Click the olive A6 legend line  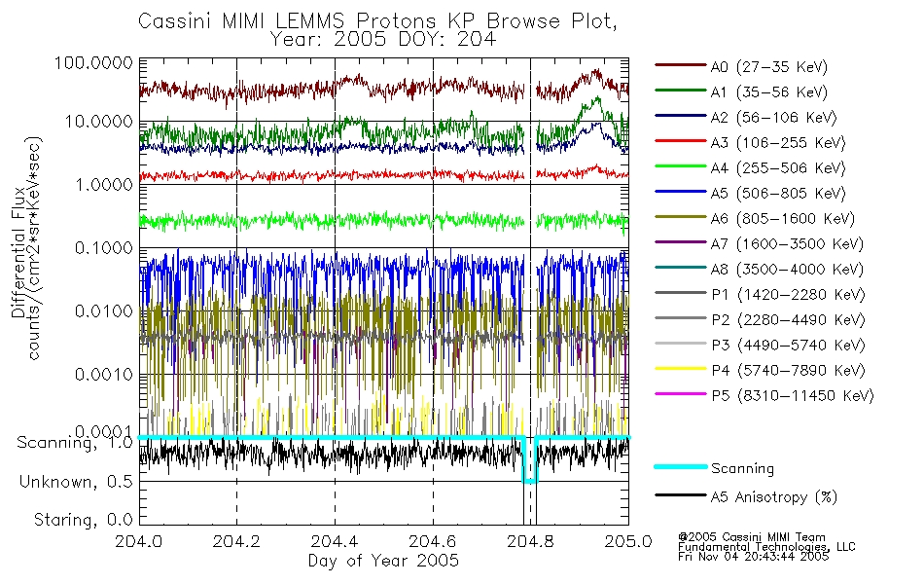point(680,216)
